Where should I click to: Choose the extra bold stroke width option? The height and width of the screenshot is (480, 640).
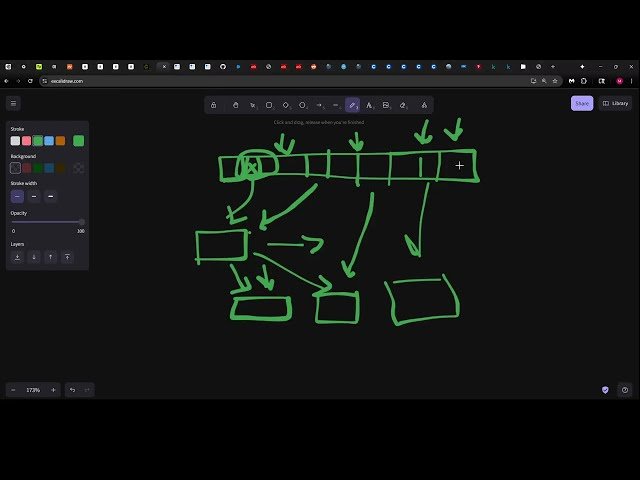coord(51,196)
